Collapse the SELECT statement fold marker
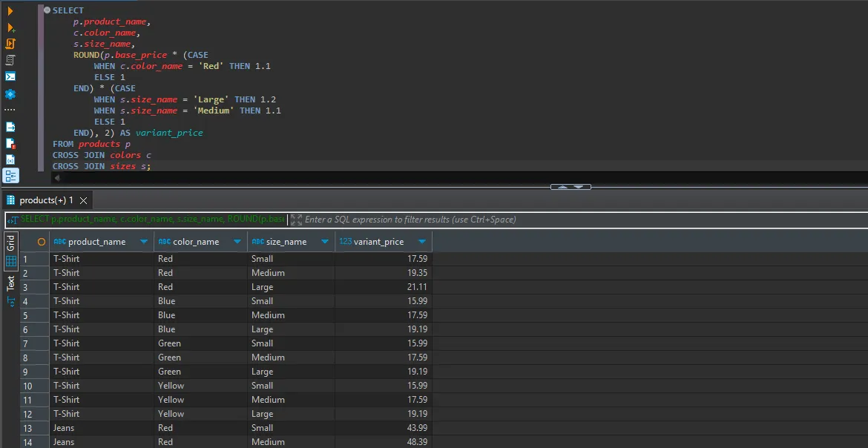 tap(47, 10)
